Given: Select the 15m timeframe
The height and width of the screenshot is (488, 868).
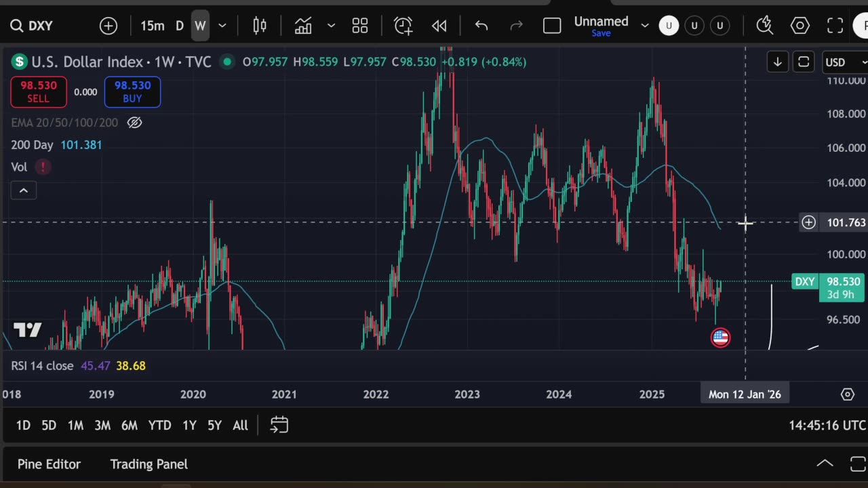Looking at the screenshot, I should pos(153,26).
